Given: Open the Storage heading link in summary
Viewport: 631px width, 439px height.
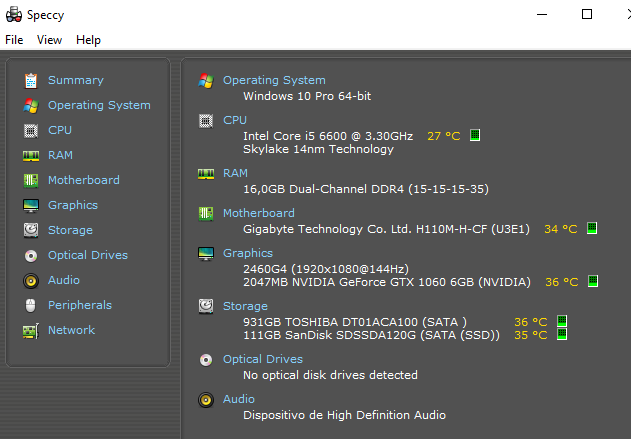Looking at the screenshot, I should (x=245, y=306).
